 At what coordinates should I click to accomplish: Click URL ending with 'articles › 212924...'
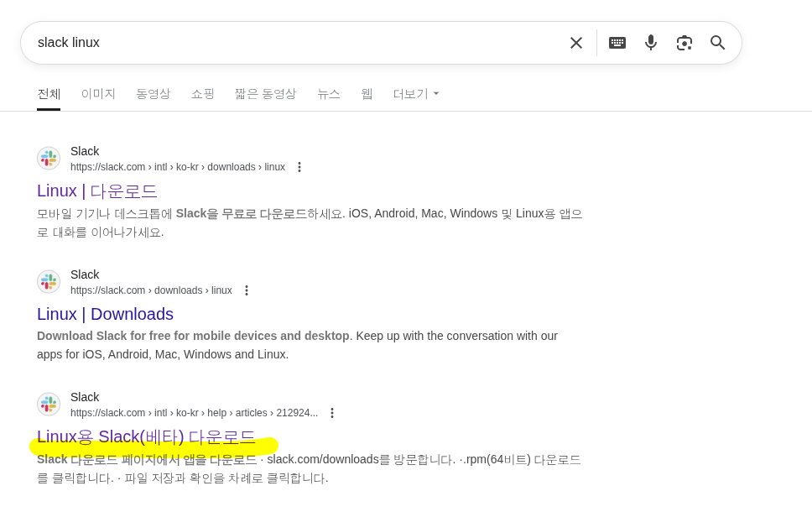pos(195,413)
